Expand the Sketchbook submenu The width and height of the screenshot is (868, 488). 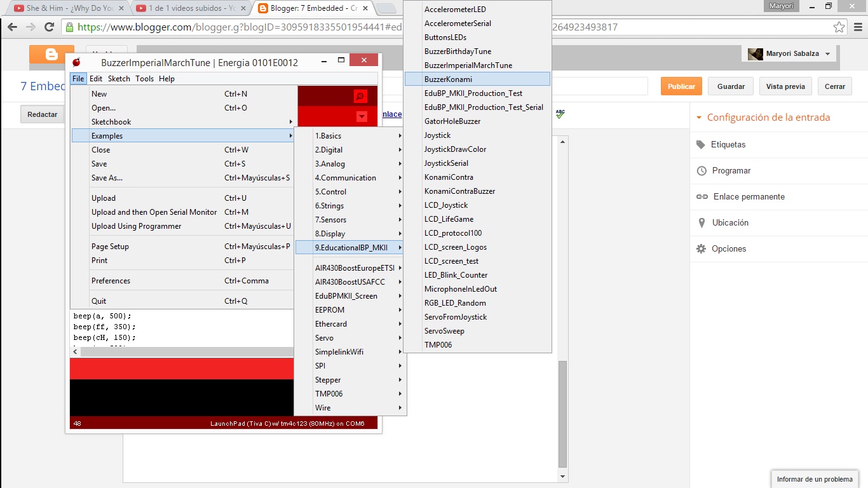[183, 122]
